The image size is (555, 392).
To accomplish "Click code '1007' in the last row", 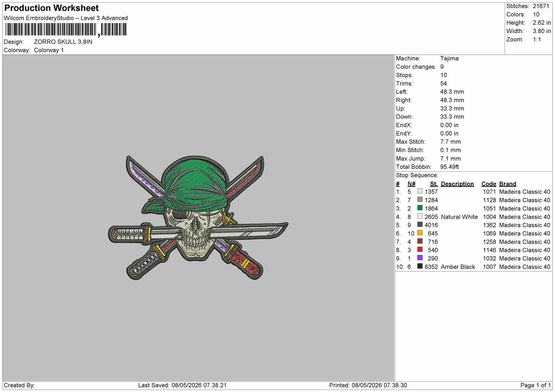I will (x=489, y=267).
